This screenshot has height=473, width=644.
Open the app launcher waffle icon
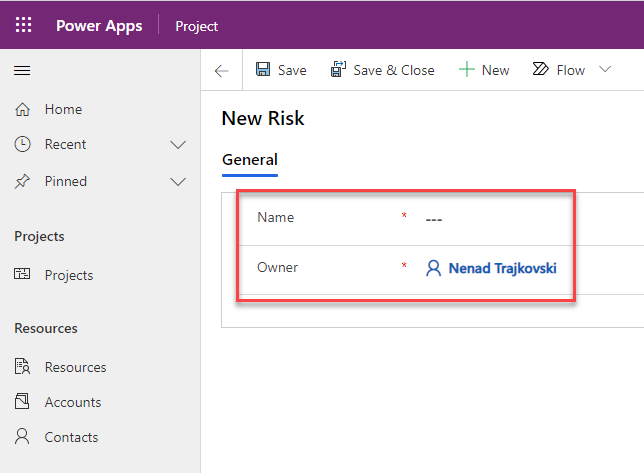23,25
